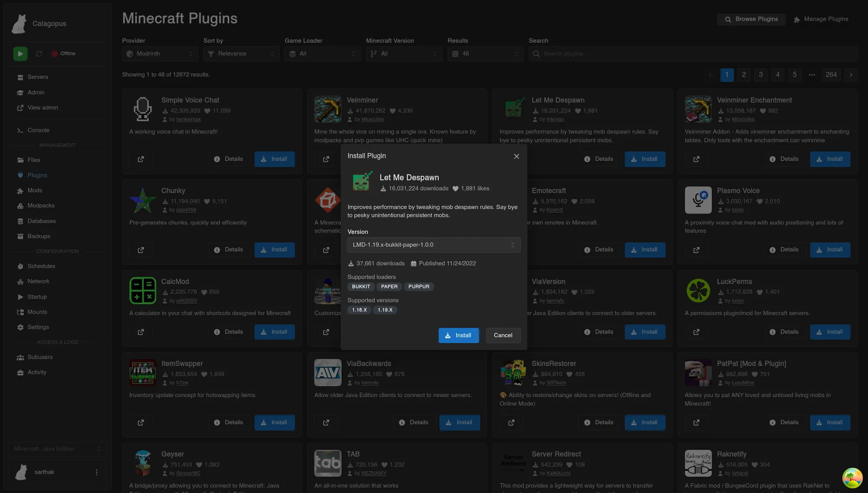
Task: Click the Chunky star icon
Action: click(x=143, y=200)
